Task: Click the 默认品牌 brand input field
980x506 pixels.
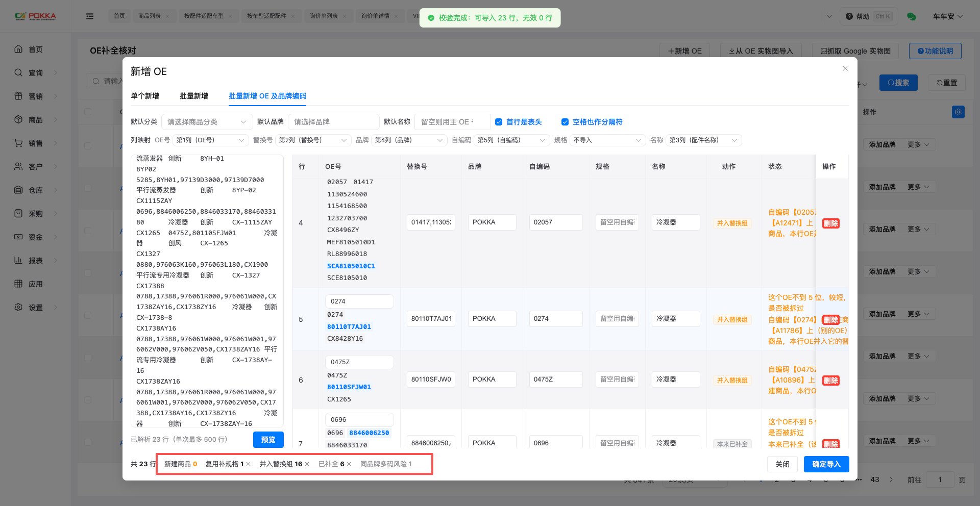Action: pos(333,122)
